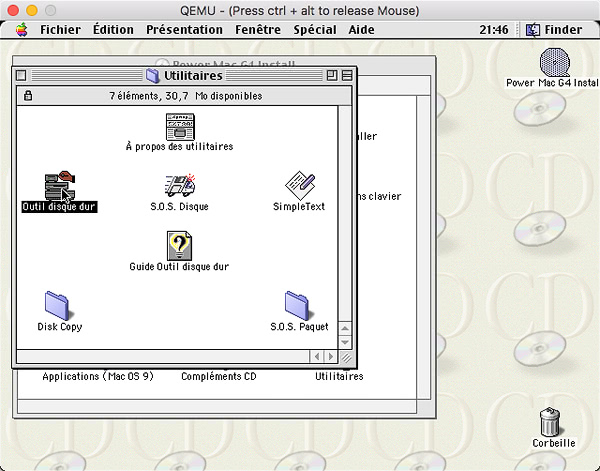Image resolution: width=600 pixels, height=471 pixels.
Task: Click the vertical scroll up arrow in Utilitaires
Action: click(345, 328)
